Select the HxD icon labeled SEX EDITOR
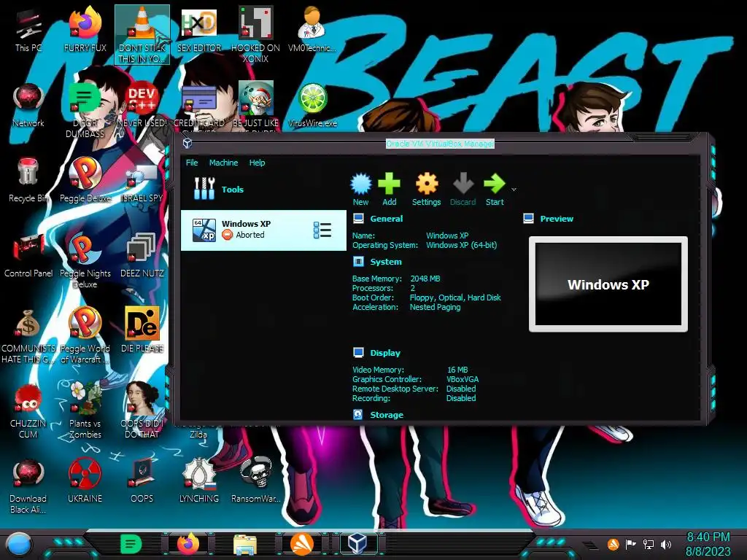The image size is (747, 560). click(x=199, y=29)
